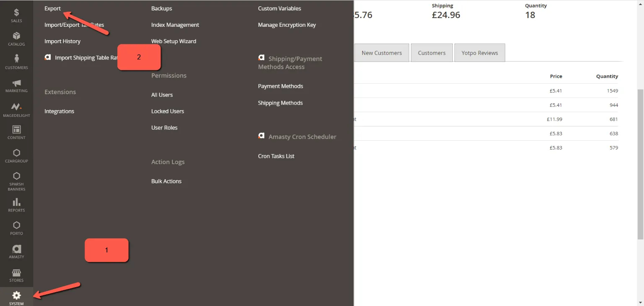
Task: Open the Czargroup sidebar menu
Action: tap(16, 156)
